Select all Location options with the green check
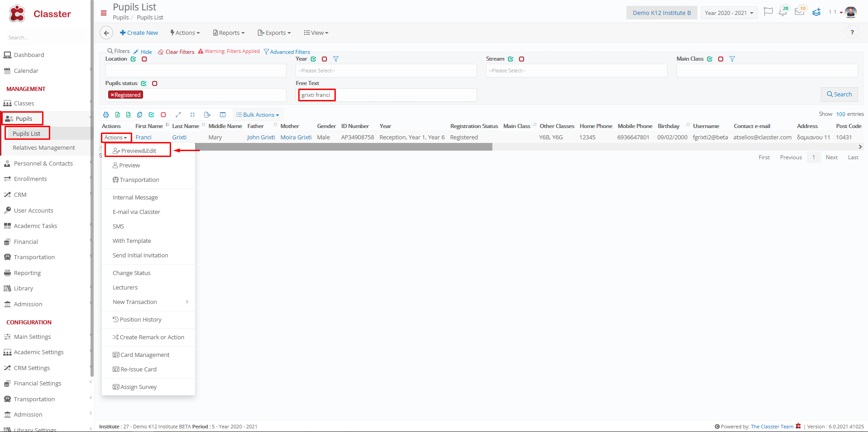This screenshot has width=868, height=432. tap(134, 59)
